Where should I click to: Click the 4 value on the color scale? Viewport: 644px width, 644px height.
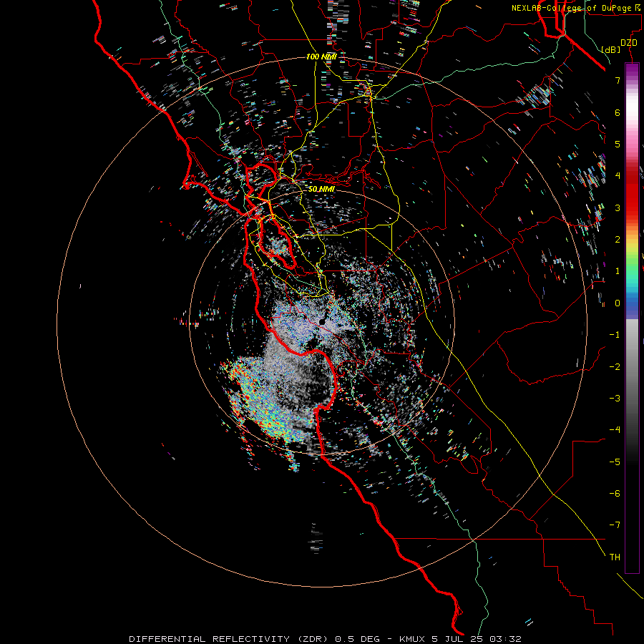pos(618,176)
